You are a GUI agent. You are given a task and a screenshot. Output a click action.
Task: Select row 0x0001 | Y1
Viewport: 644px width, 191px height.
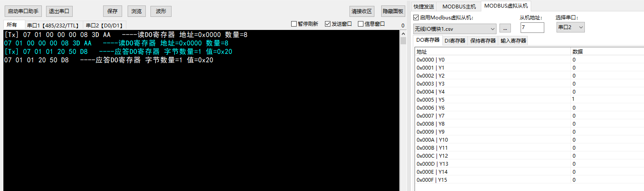[529, 67]
